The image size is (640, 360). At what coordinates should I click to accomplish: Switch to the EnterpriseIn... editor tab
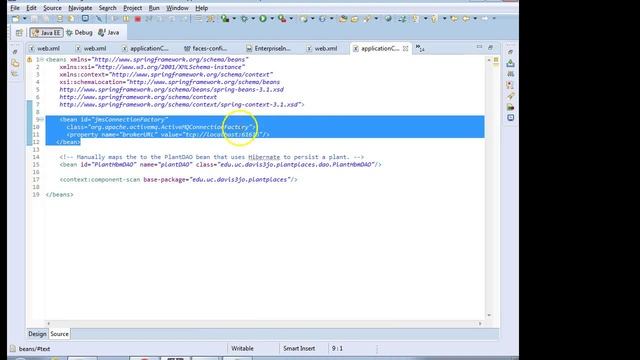(x=268, y=48)
